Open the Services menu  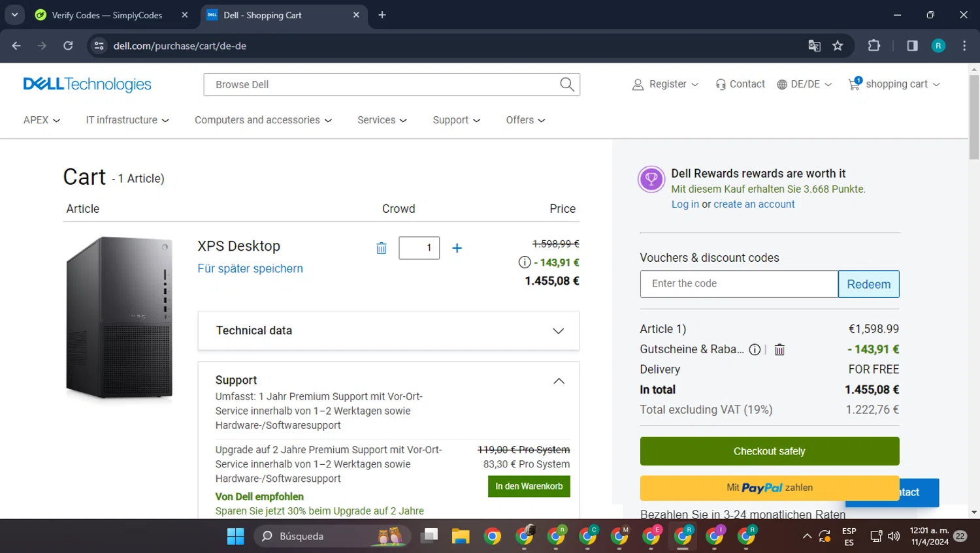tap(382, 120)
